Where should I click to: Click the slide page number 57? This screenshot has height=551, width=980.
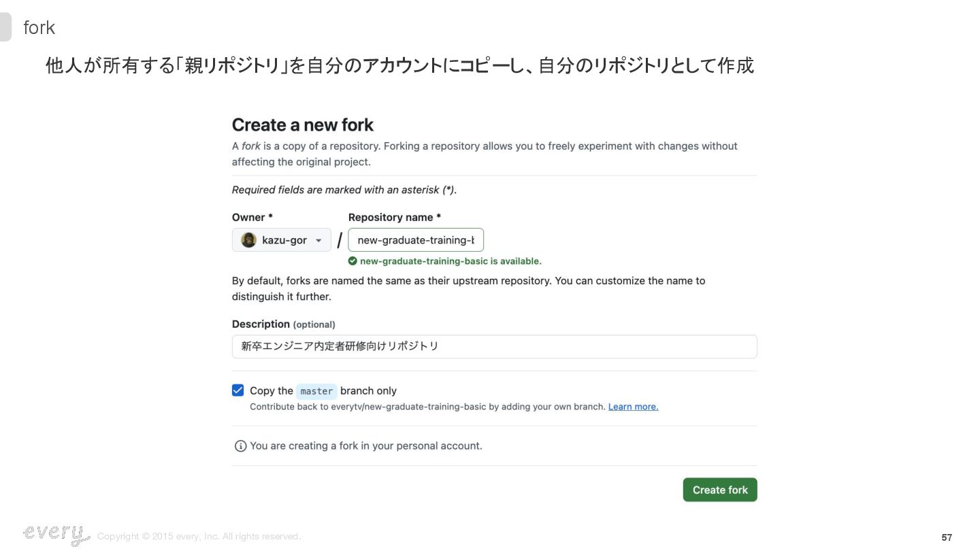(x=947, y=537)
